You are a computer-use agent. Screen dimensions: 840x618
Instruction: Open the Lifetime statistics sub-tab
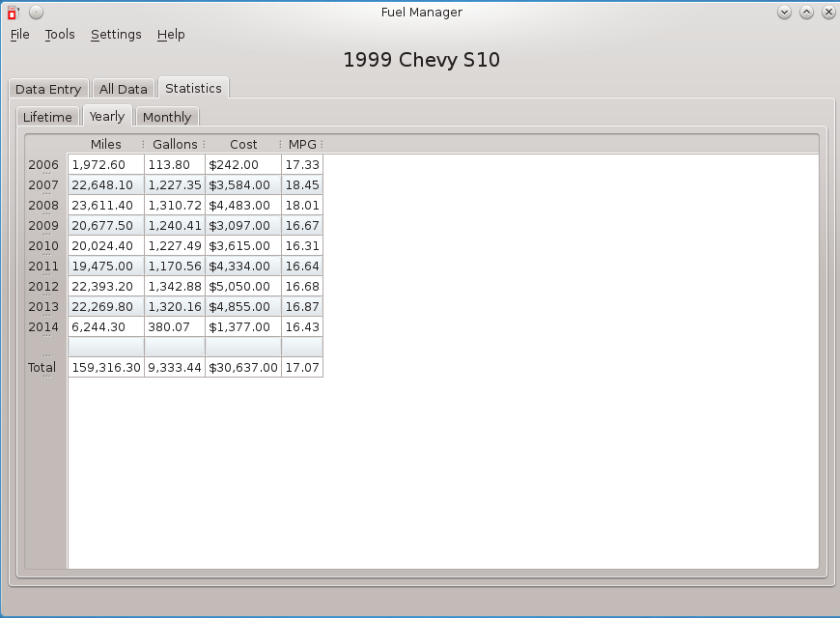click(x=47, y=117)
